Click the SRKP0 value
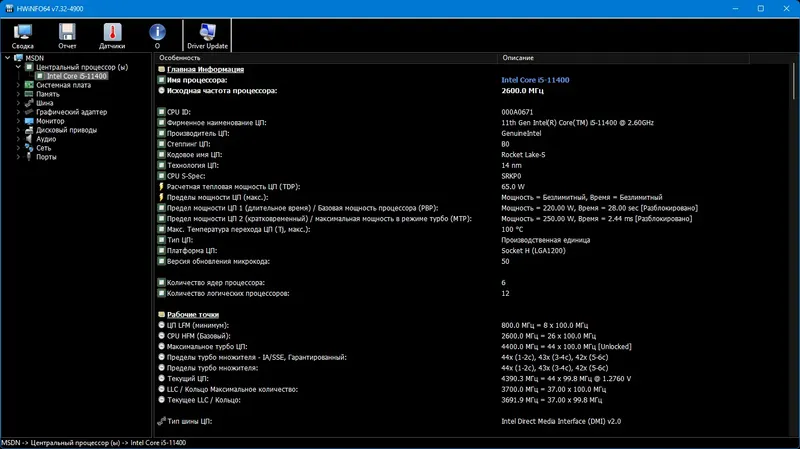 coord(511,176)
